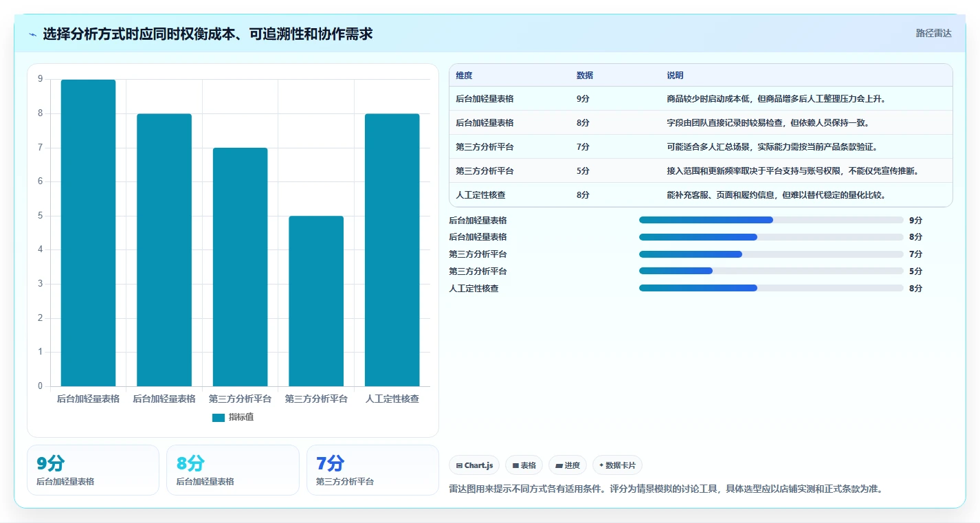Click the 人工定性核查 label in progress list

pyautogui.click(x=474, y=289)
